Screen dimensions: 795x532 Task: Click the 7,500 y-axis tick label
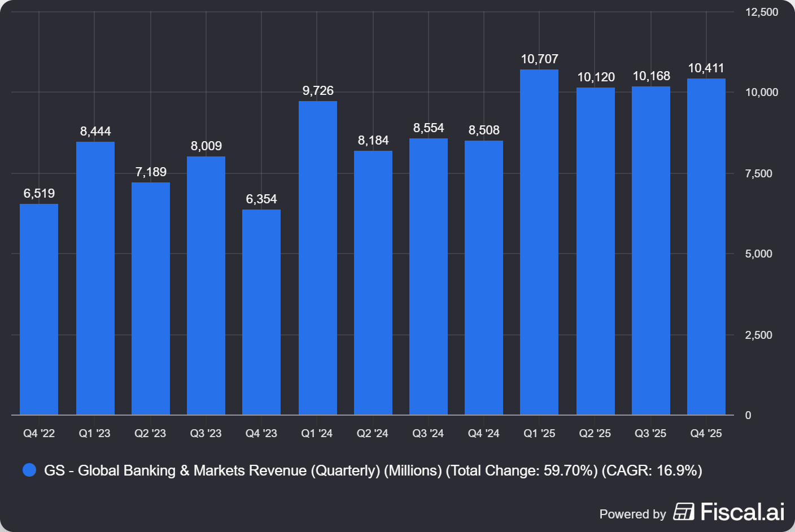pyautogui.click(x=759, y=173)
